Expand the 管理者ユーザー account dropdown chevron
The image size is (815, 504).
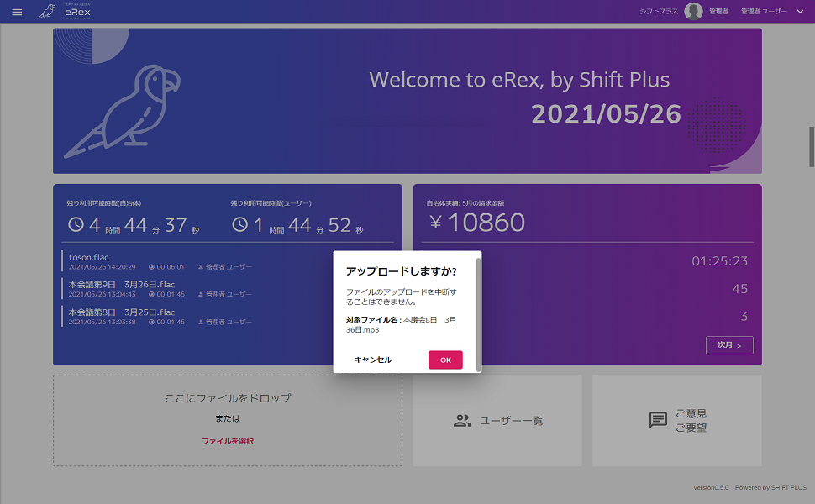tap(800, 12)
